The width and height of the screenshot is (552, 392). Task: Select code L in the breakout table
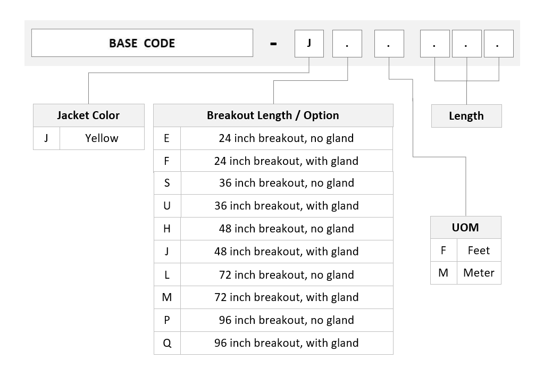click(x=167, y=274)
